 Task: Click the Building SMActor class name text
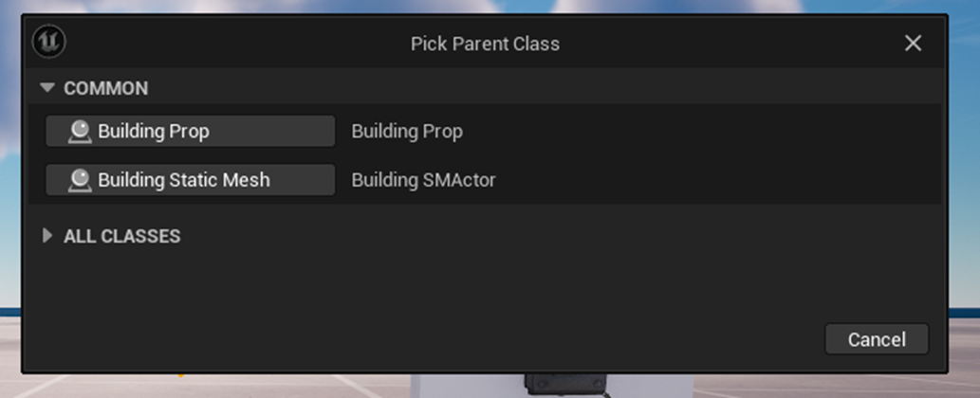[x=423, y=180]
